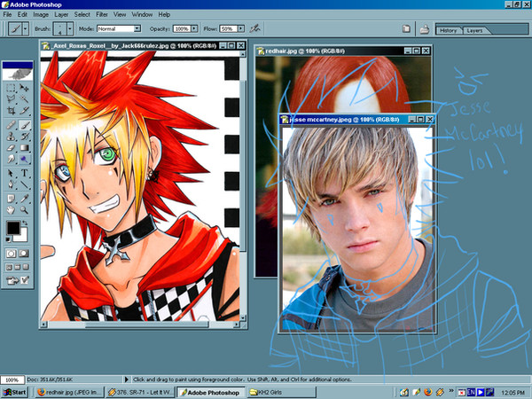Viewport: 532px width, 399px height.
Task: Select the Move tool
Action: point(24,88)
